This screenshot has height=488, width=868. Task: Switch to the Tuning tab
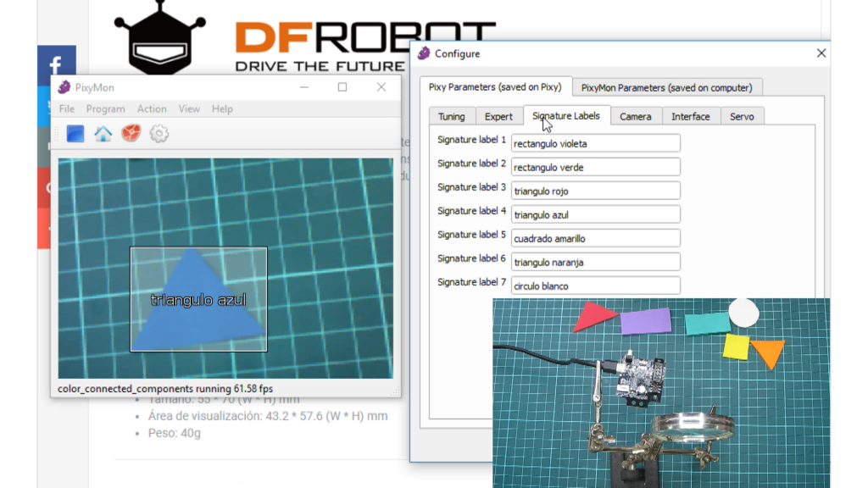(x=451, y=117)
